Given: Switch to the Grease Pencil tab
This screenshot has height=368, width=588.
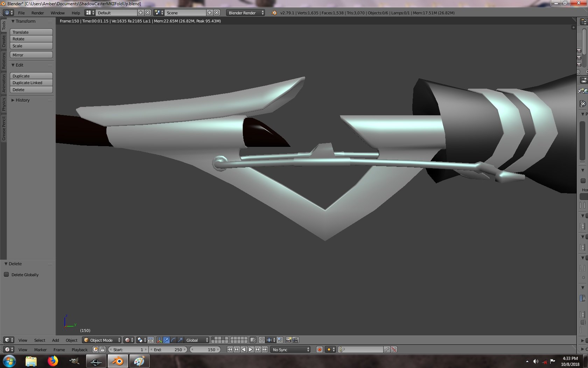Looking at the screenshot, I should (3, 129).
